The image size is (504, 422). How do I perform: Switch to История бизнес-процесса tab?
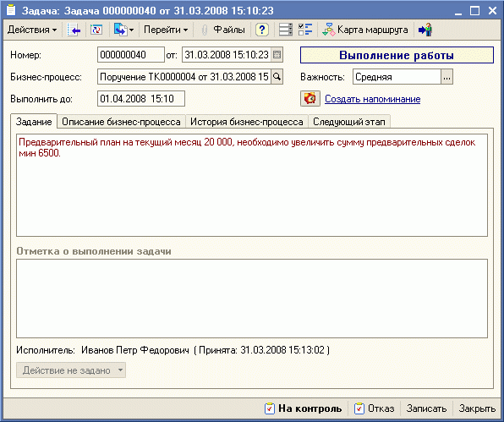click(x=247, y=122)
